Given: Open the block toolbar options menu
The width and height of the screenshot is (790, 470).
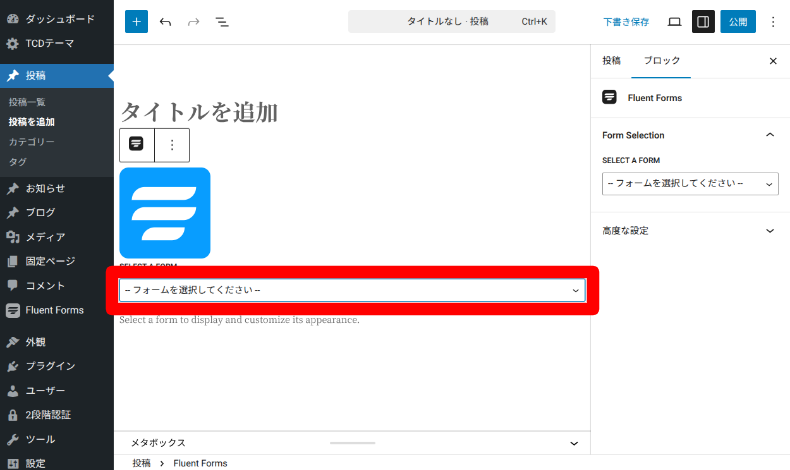Looking at the screenshot, I should tap(172, 145).
